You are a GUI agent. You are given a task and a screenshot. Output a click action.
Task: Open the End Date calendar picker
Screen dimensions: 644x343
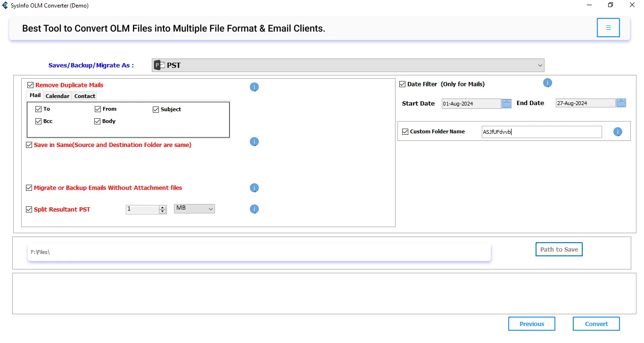coord(621,103)
